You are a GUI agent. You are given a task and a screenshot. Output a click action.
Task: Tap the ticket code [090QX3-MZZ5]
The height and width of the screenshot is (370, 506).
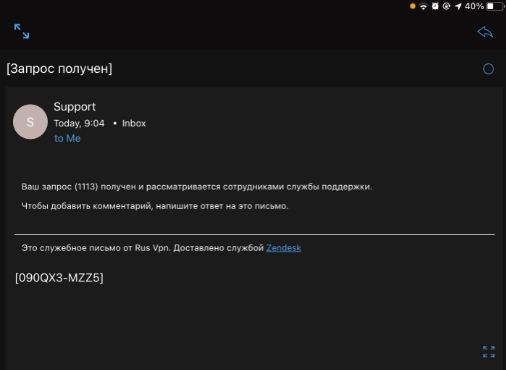pos(59,278)
